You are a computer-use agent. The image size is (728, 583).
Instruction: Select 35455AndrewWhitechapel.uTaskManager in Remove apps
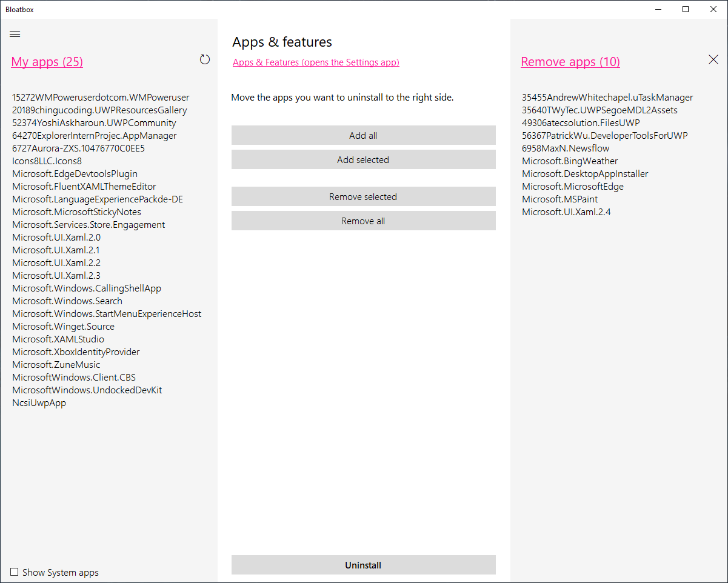coord(607,98)
